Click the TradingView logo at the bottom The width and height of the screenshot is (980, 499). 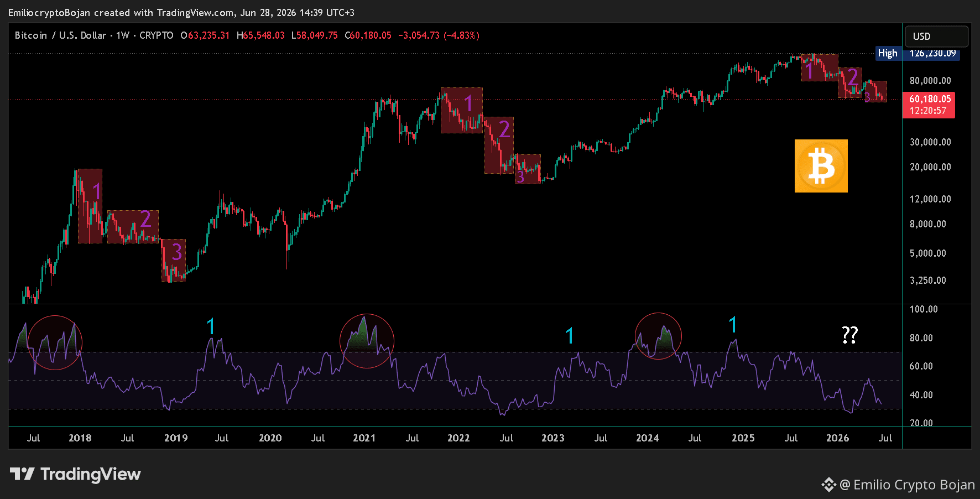76,474
